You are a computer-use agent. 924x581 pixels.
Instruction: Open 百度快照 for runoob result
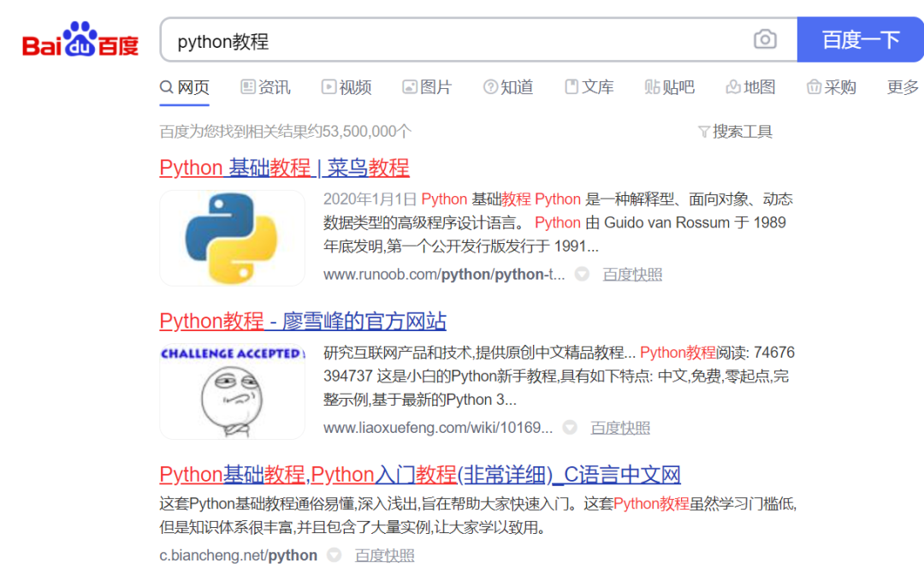[x=632, y=275]
